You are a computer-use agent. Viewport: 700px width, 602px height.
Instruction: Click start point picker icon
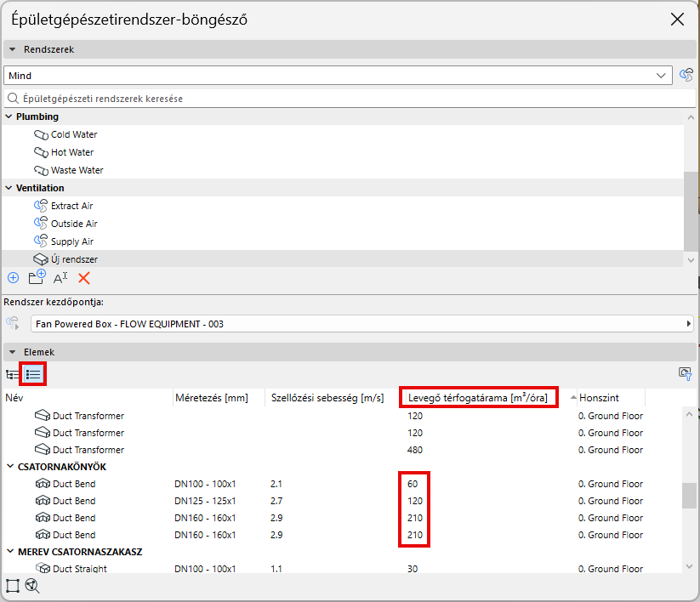pos(13,323)
